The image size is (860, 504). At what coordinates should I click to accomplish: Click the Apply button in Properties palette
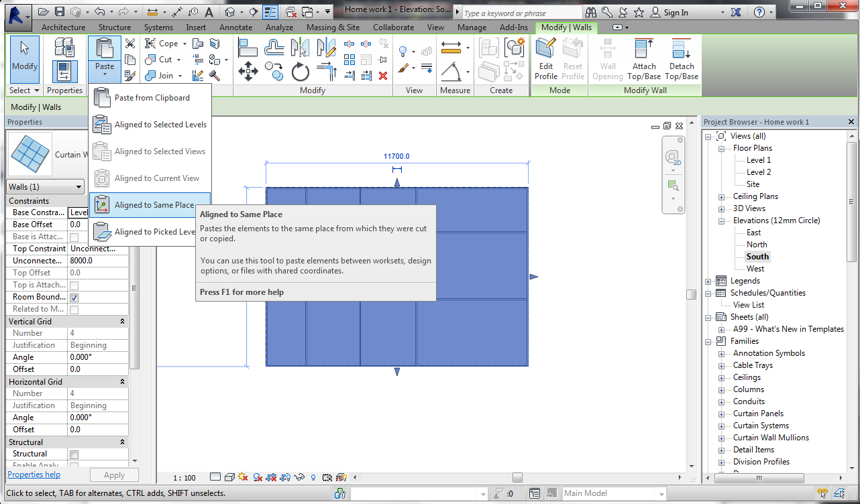click(x=114, y=475)
